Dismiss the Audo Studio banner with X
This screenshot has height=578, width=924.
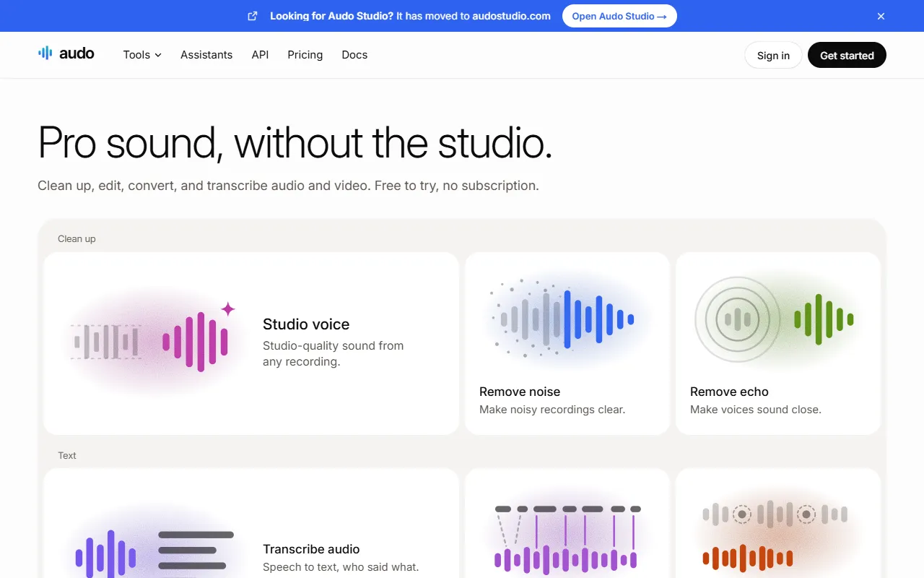881,16
